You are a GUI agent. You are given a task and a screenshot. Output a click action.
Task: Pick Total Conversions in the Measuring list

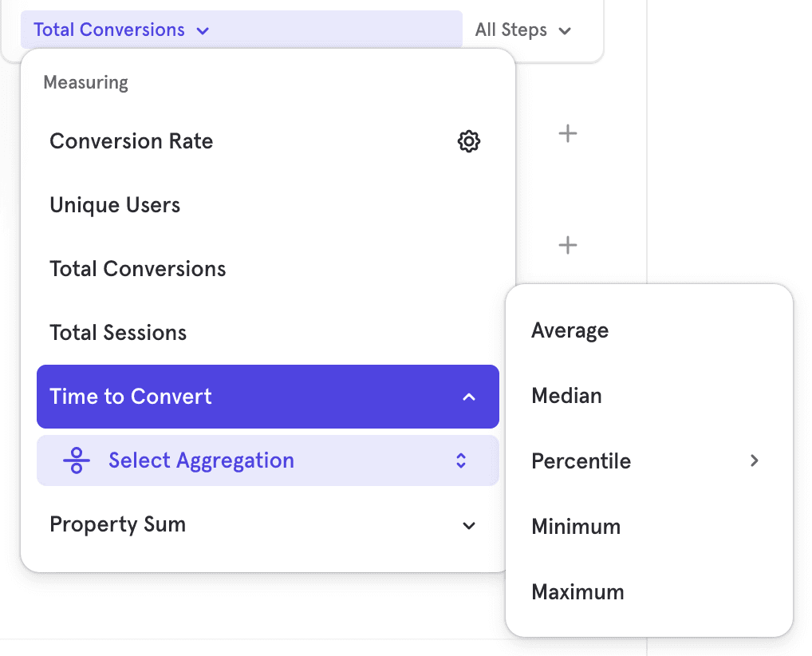coord(138,270)
